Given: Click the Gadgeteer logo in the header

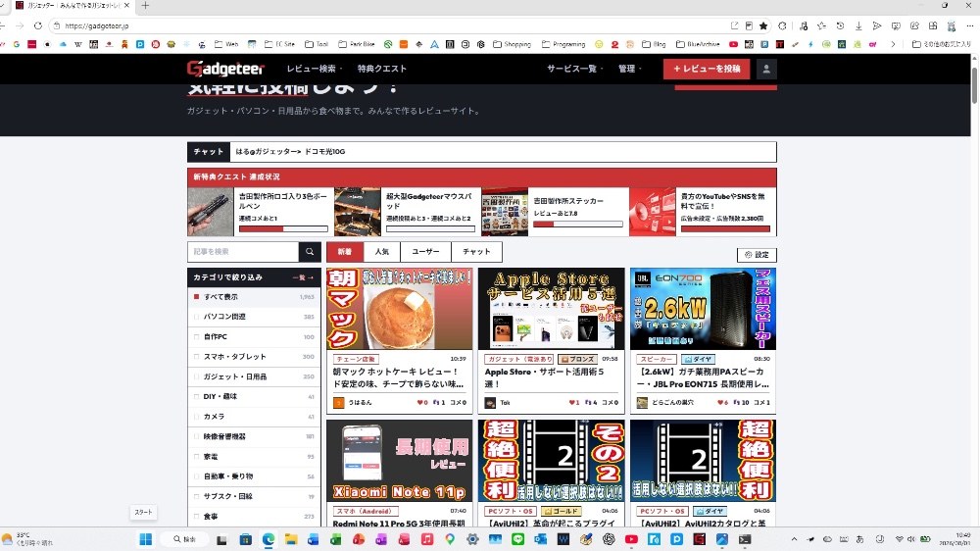Looking at the screenshot, I should (x=225, y=69).
